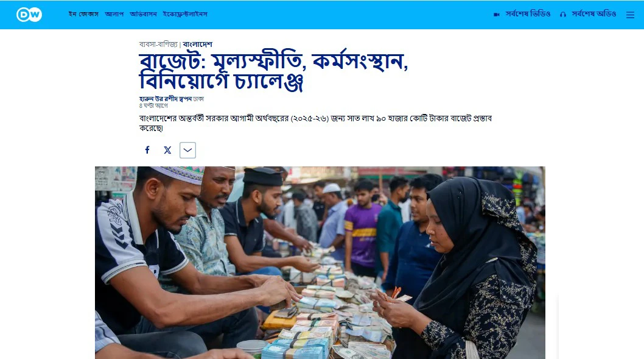
Task: Share article on Facebook icon
Action: pyautogui.click(x=147, y=150)
